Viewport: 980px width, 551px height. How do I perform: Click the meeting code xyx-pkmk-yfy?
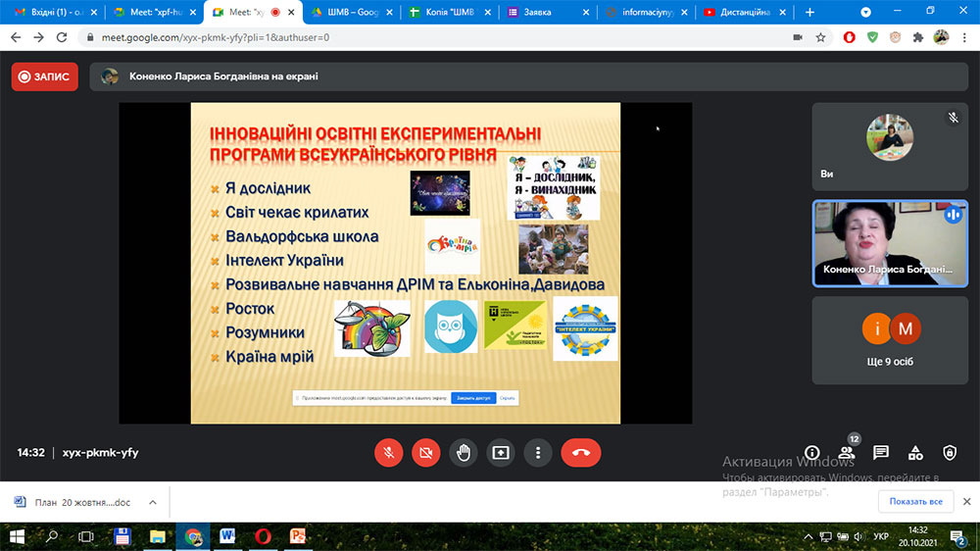(x=100, y=452)
